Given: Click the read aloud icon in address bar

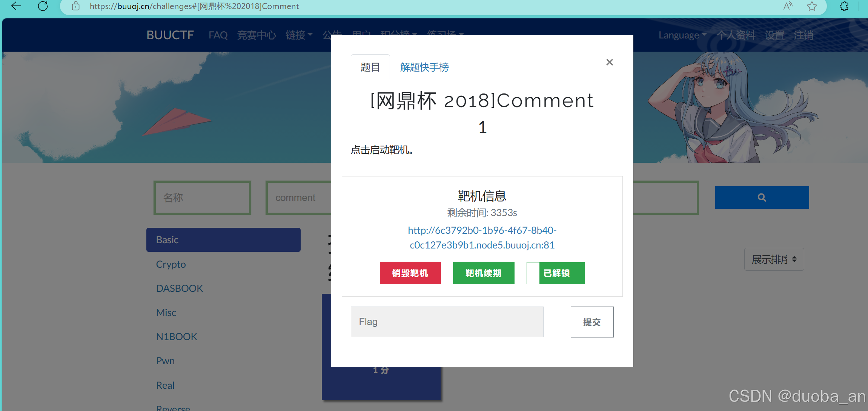Looking at the screenshot, I should (788, 6).
